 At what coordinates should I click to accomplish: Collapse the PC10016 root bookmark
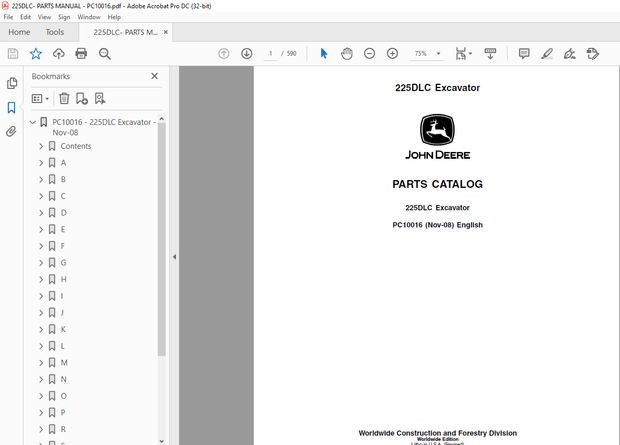point(33,122)
